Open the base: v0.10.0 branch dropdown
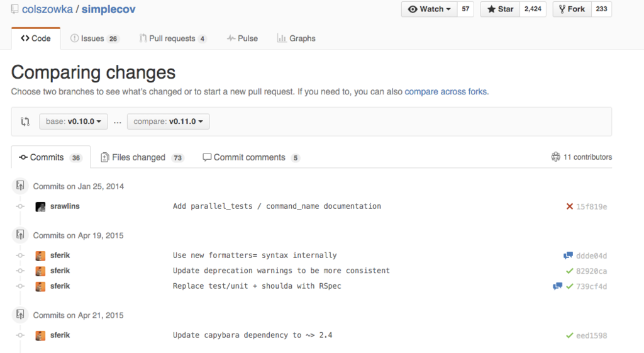This screenshot has width=644, height=353. pos(74,121)
